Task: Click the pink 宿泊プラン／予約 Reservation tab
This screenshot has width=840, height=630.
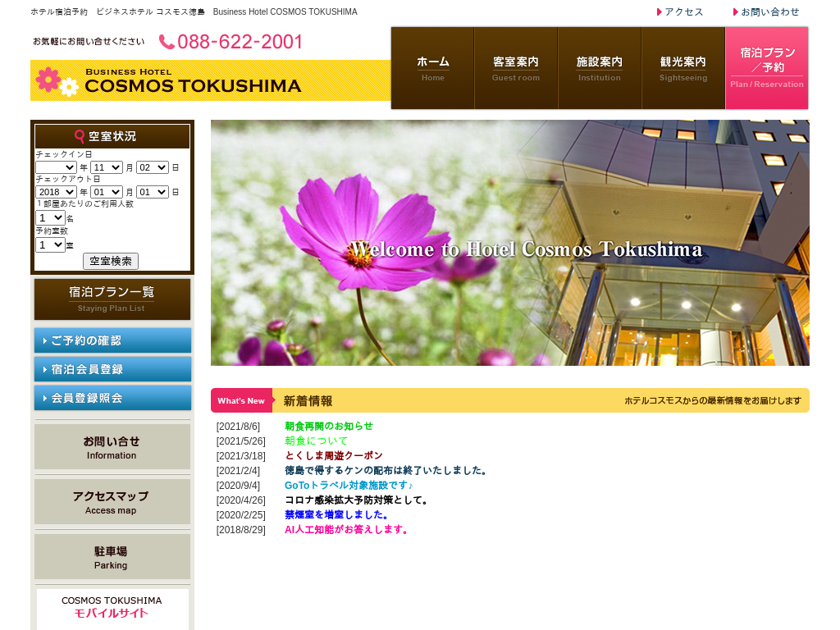Action: [767, 68]
